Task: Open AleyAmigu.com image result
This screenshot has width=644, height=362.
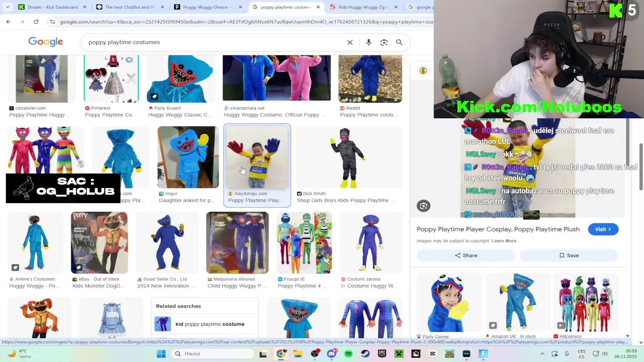Action: pos(257,165)
